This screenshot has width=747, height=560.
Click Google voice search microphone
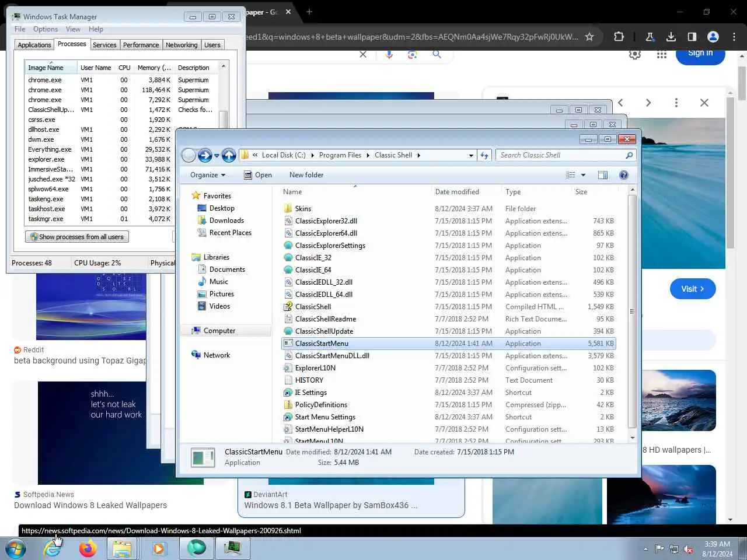click(389, 54)
